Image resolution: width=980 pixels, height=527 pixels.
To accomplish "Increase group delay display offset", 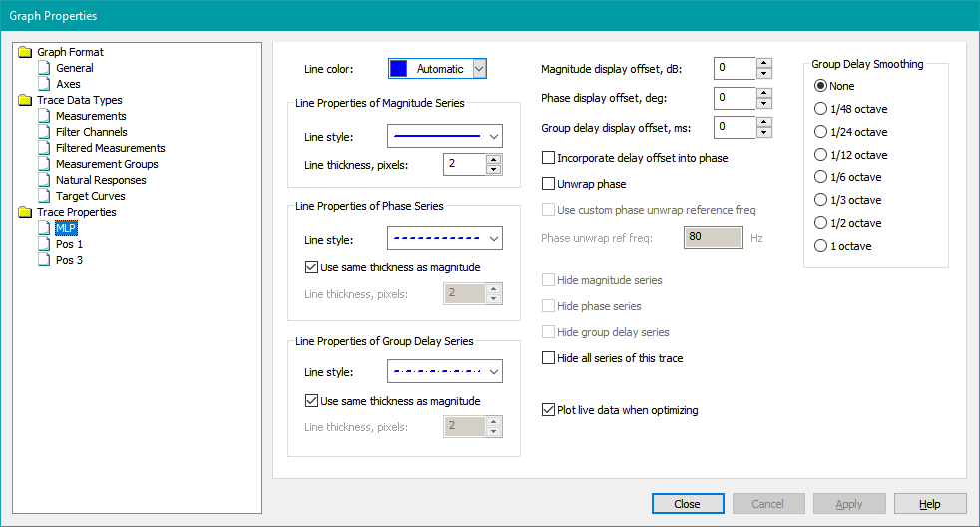I will coord(763,122).
